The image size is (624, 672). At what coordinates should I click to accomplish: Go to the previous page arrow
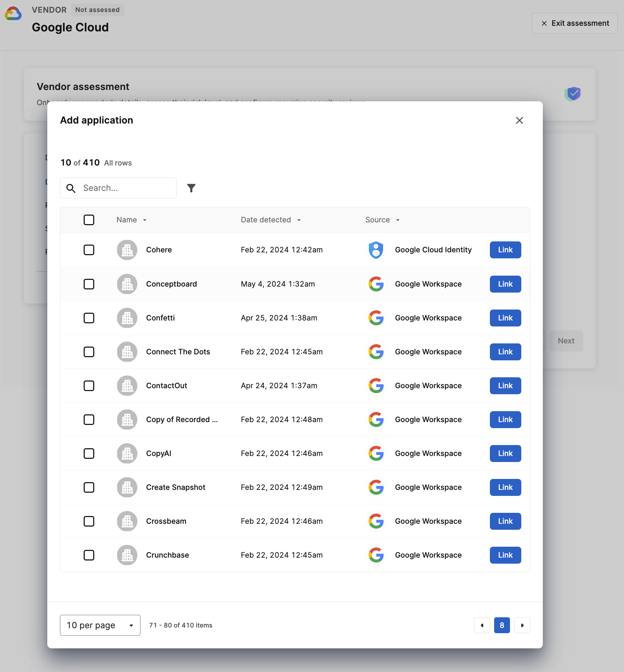point(482,625)
